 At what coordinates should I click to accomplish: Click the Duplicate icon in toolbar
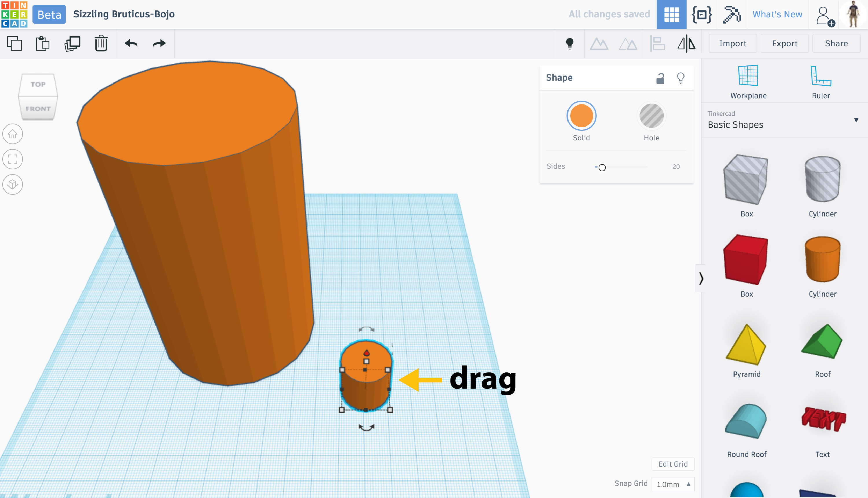click(72, 43)
